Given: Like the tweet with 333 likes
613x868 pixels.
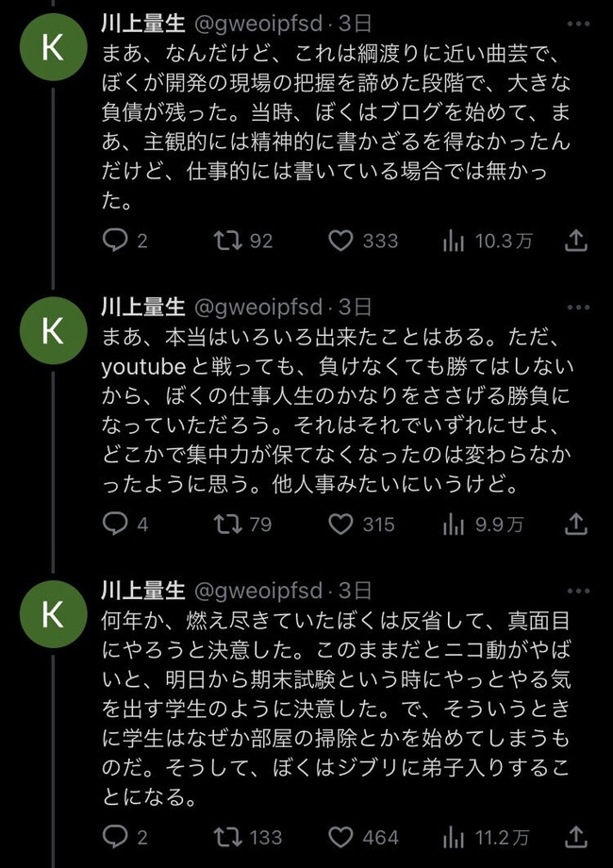Looking at the screenshot, I should point(363,241).
